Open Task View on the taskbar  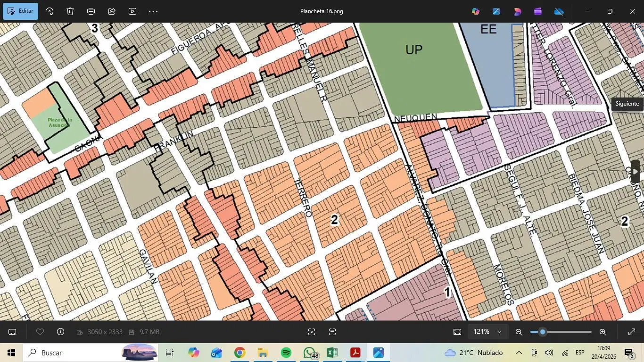[170, 353]
